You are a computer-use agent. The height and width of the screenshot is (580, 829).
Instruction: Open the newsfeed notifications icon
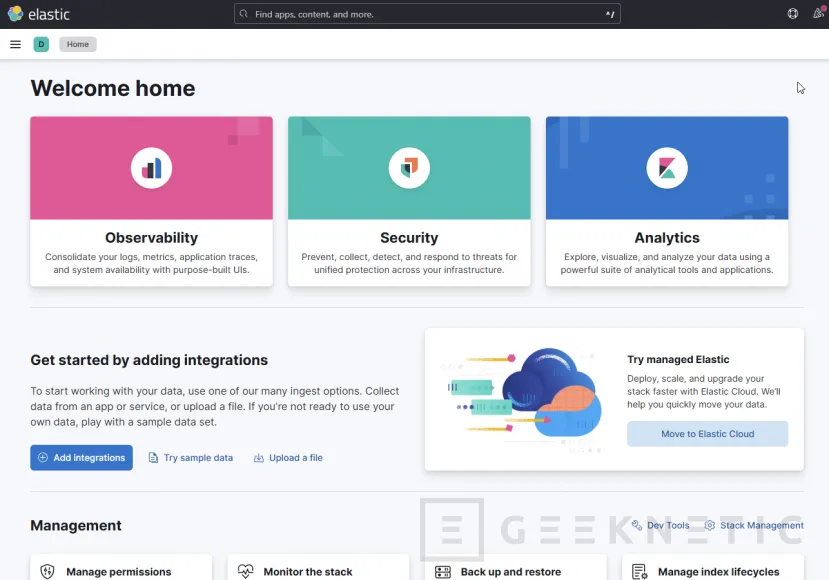coord(818,14)
